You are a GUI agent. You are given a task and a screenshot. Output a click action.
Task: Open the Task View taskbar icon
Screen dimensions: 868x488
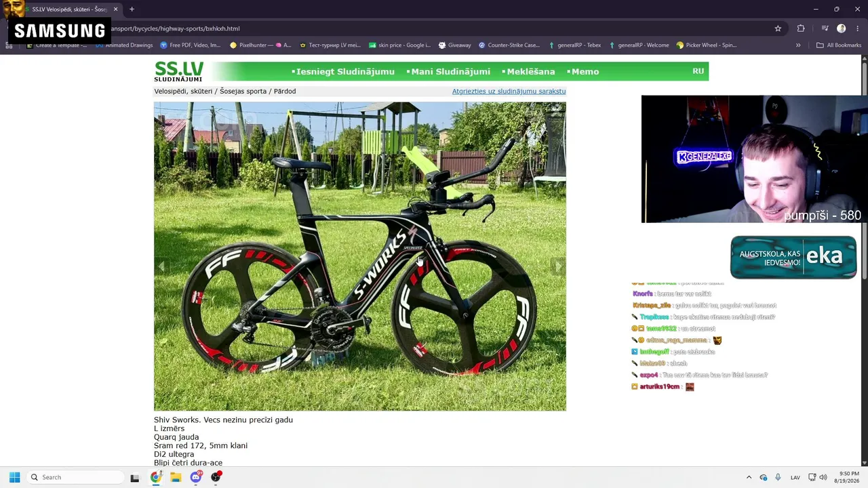[x=134, y=477]
